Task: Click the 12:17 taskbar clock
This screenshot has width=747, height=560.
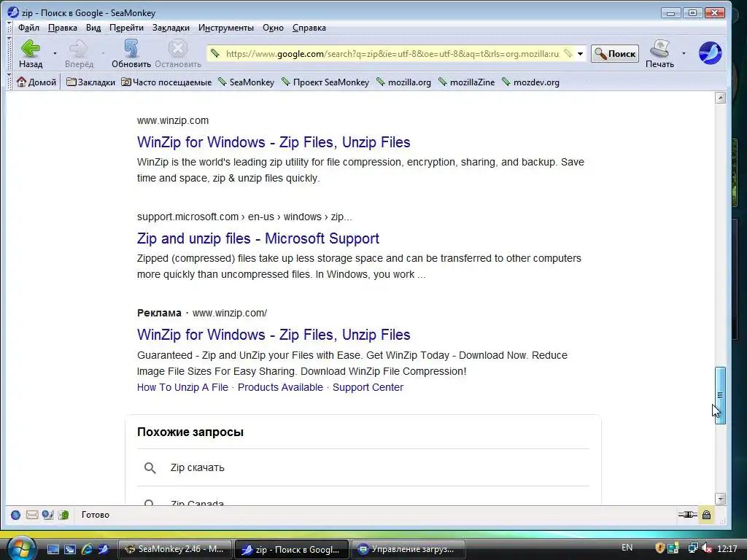Action: coord(727,548)
